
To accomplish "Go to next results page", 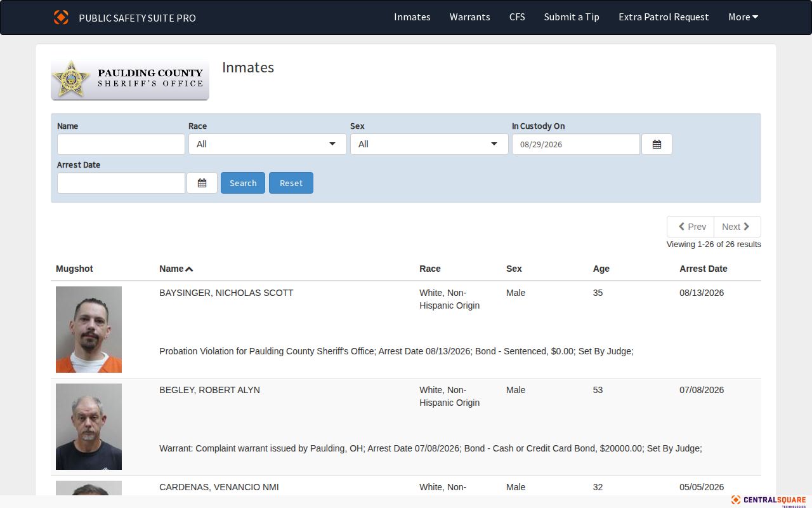I will coord(737,227).
